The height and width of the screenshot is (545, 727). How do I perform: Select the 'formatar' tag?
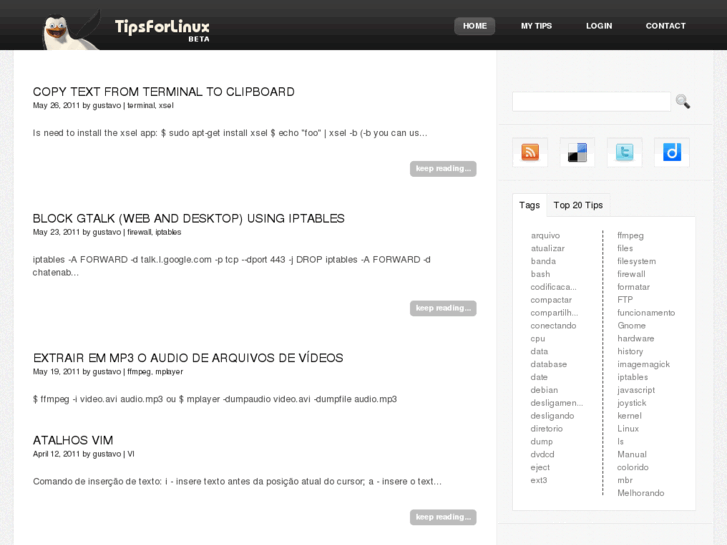[x=633, y=287]
